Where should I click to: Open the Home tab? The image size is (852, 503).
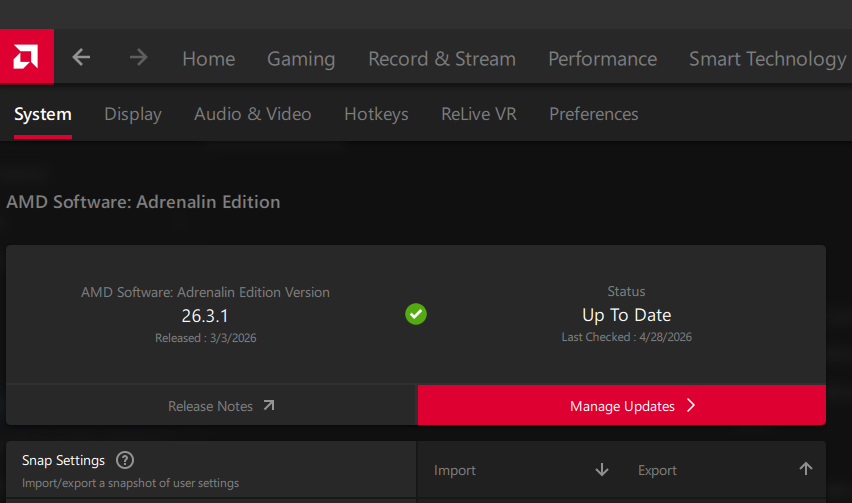[x=208, y=59]
